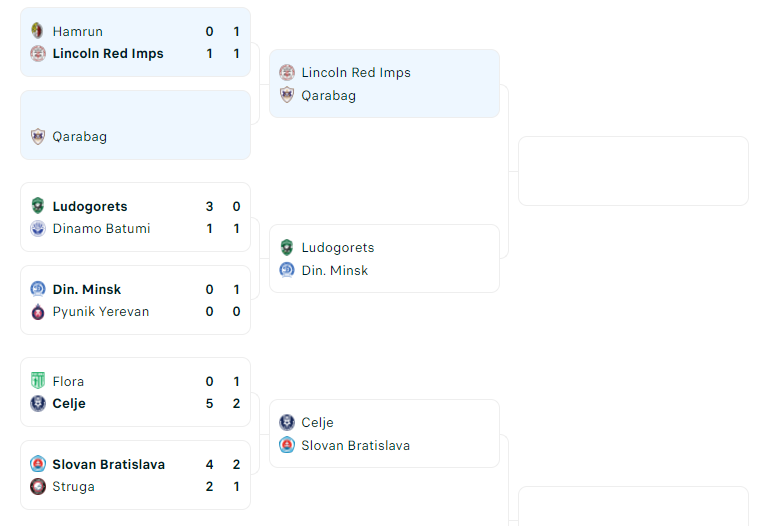This screenshot has height=526, width=765.
Task: Open bold Din. Minsk name in first round
Action: click(87, 289)
